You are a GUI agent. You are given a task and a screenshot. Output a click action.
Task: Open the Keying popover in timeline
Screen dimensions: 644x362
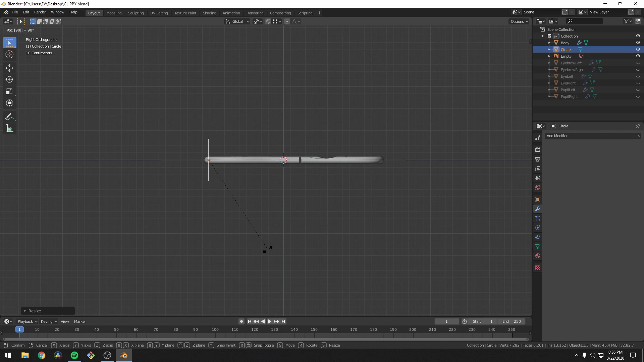click(x=49, y=321)
